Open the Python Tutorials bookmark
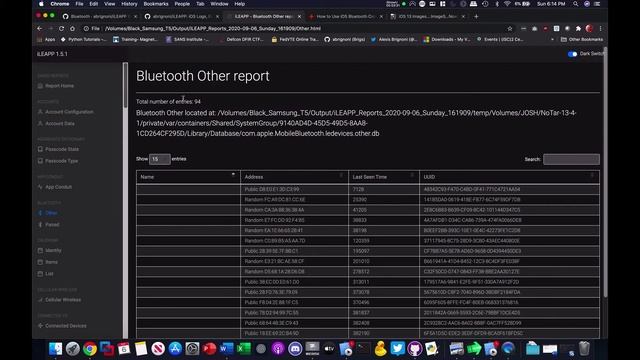The width and height of the screenshot is (640, 360). point(84,40)
